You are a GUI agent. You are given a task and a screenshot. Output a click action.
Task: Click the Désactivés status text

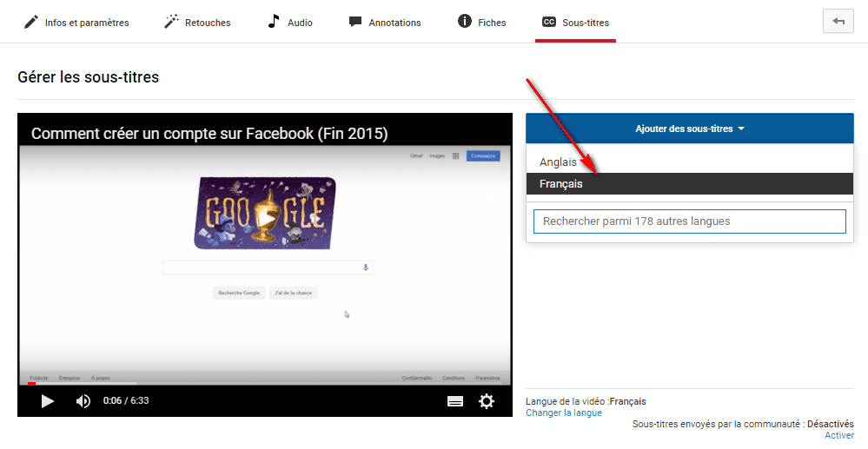point(831,424)
